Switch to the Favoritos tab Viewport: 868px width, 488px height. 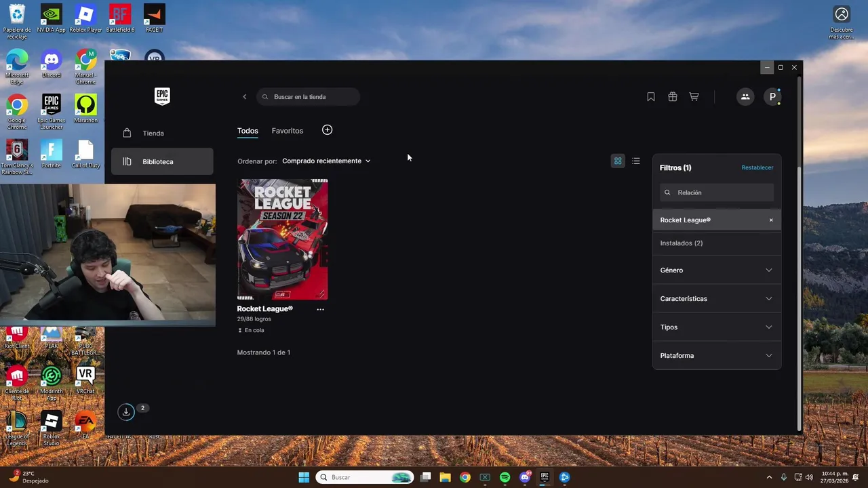click(288, 131)
